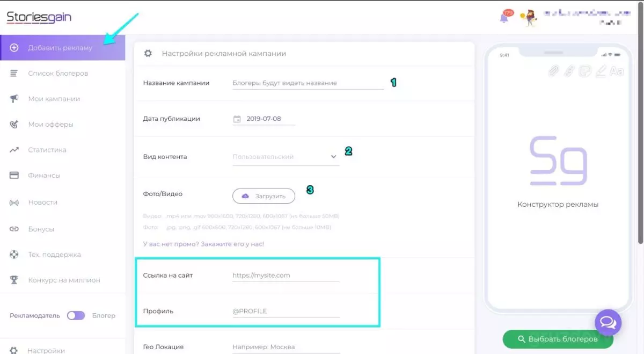Click the Выбрать блогеров button
This screenshot has height=354, width=644.
tap(558, 339)
